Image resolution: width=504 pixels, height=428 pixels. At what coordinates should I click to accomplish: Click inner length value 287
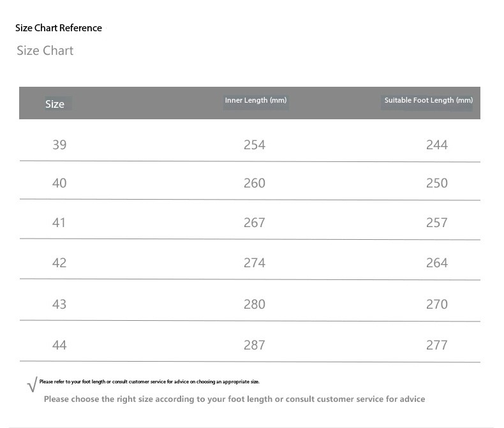(x=255, y=345)
